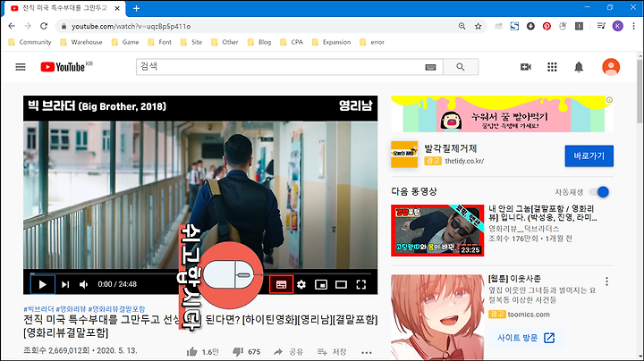Image resolution: width=644 pixels, height=361 pixels.
Task: Open YouTube hamburger guide menu
Action: (21, 67)
